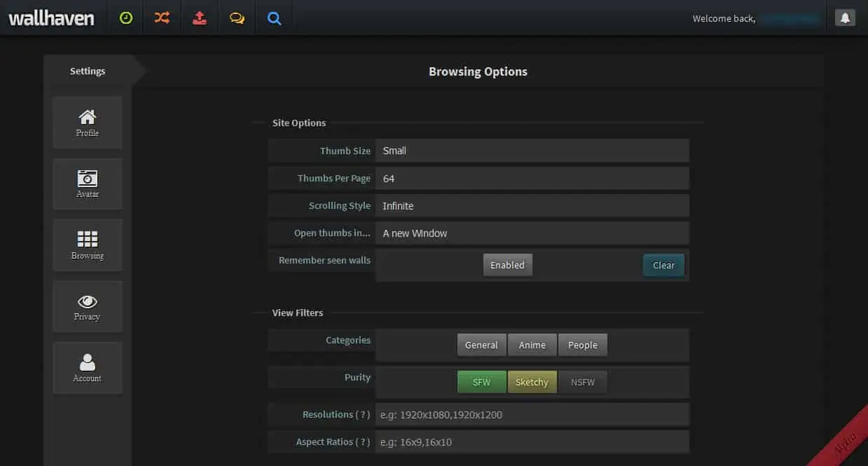Expand the Thumb Size dropdown
Screen dimensions: 868x466
click(532, 151)
